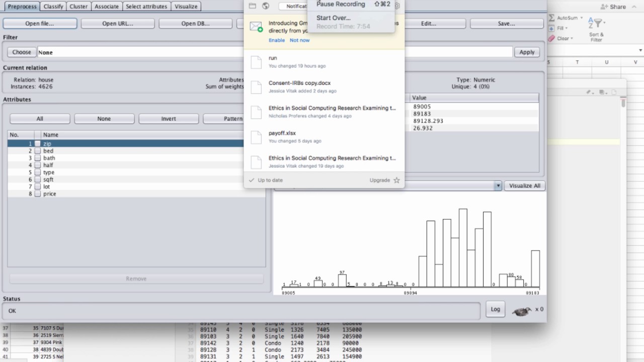
Task: Click the AutoSum sigma icon in Excel
Action: click(x=551, y=18)
